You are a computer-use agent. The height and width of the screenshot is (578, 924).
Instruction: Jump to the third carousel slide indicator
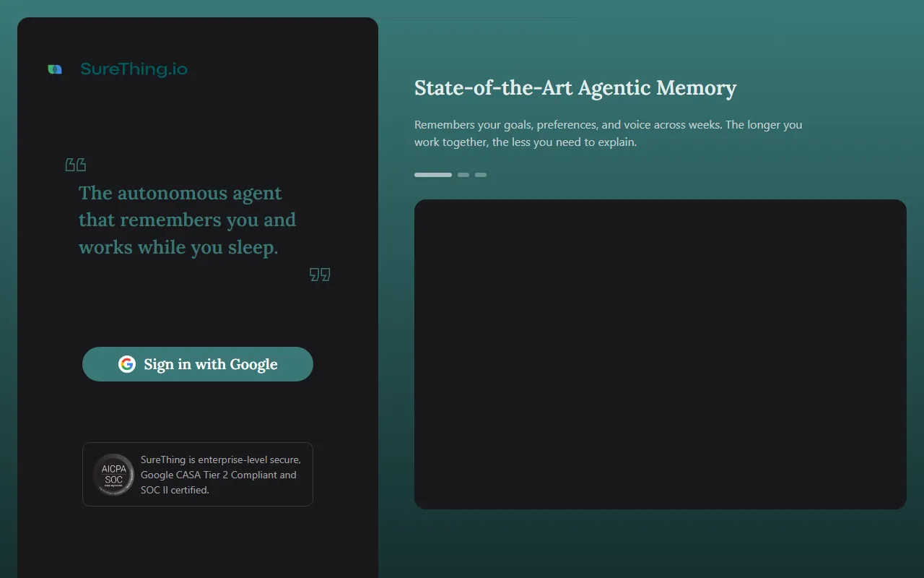(x=481, y=175)
